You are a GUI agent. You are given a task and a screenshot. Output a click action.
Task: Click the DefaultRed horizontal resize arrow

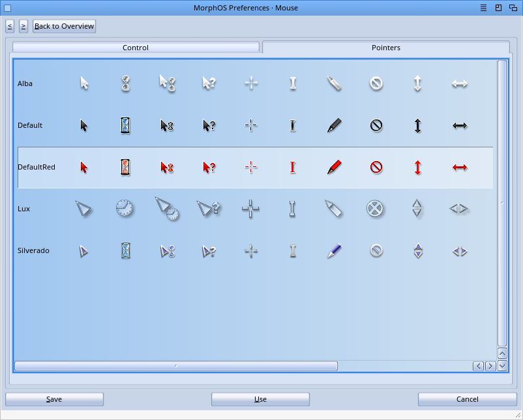point(460,168)
